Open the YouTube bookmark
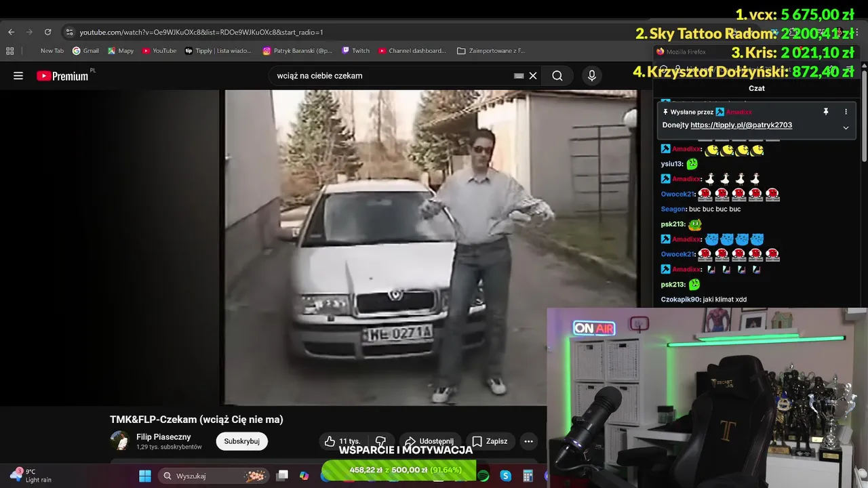 159,51
